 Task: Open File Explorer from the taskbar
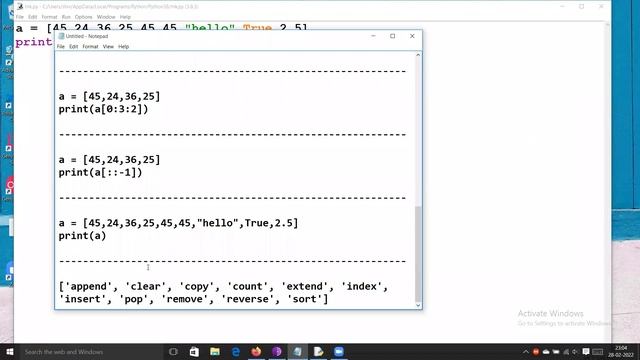[x=215, y=351]
